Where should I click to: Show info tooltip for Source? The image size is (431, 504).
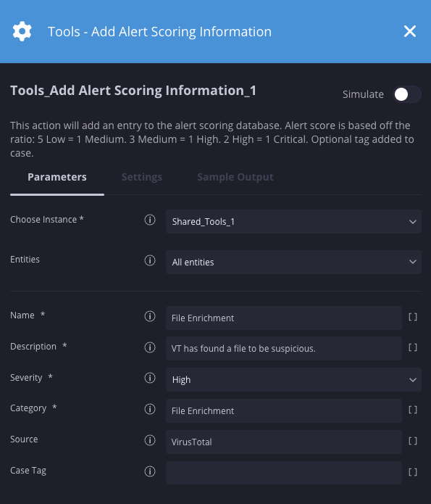pyautogui.click(x=150, y=440)
